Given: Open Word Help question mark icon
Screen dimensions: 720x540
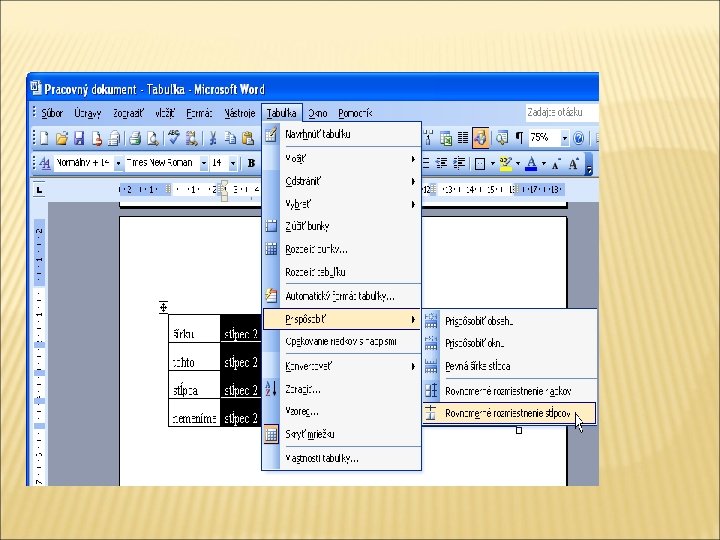Looking at the screenshot, I should coord(579,138).
